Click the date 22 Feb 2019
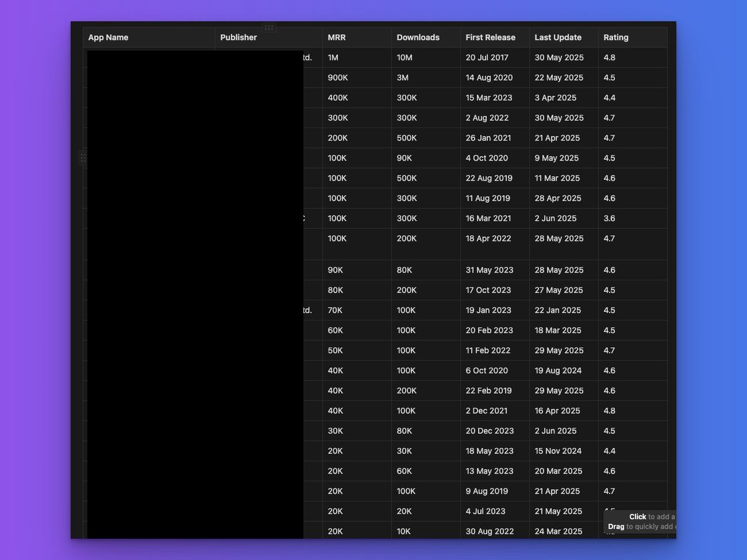 [489, 391]
